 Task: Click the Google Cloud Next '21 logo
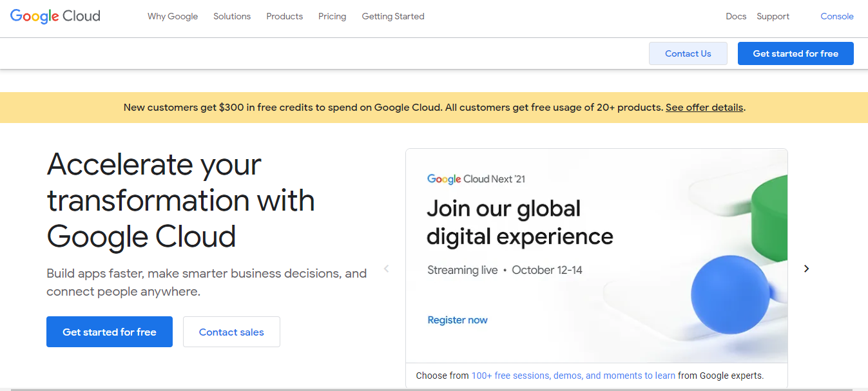476,179
